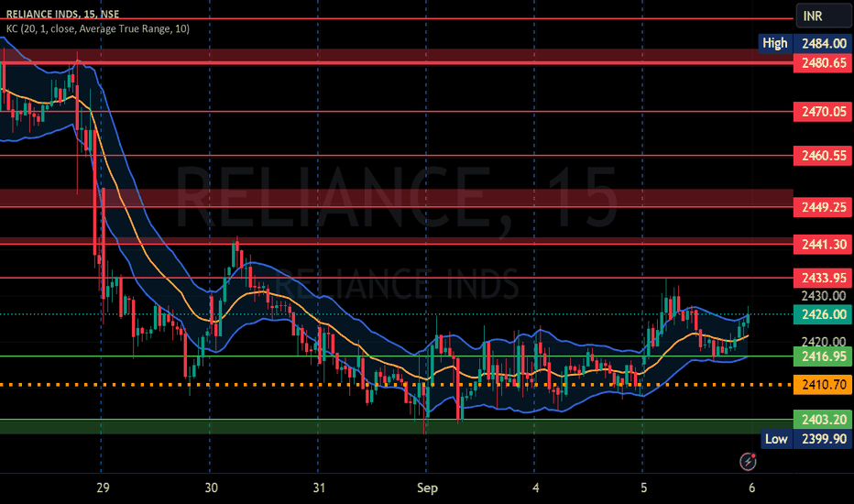Click the current price label 2426.00
Viewport: 854px width, 504px height.
pos(824,314)
